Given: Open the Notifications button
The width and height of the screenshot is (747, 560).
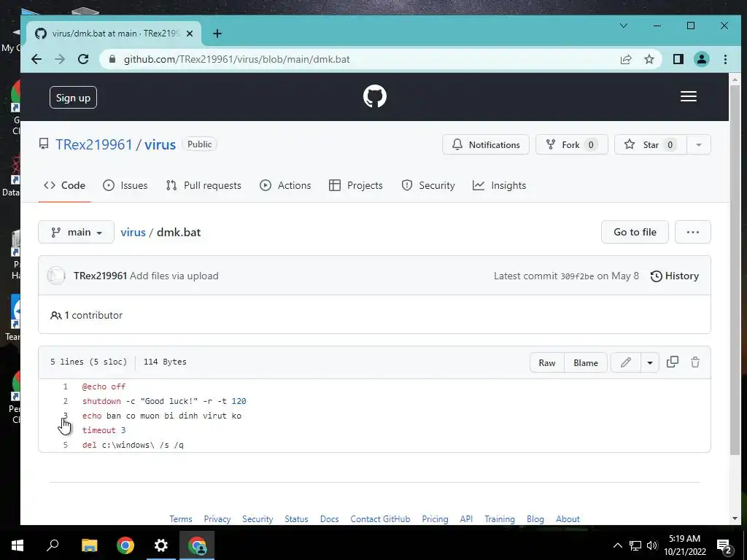Looking at the screenshot, I should 485,145.
